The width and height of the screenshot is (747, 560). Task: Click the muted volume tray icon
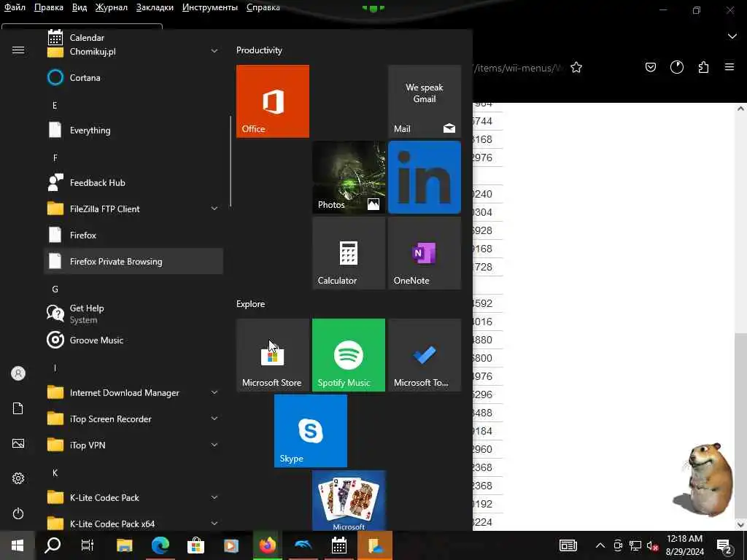click(652, 545)
